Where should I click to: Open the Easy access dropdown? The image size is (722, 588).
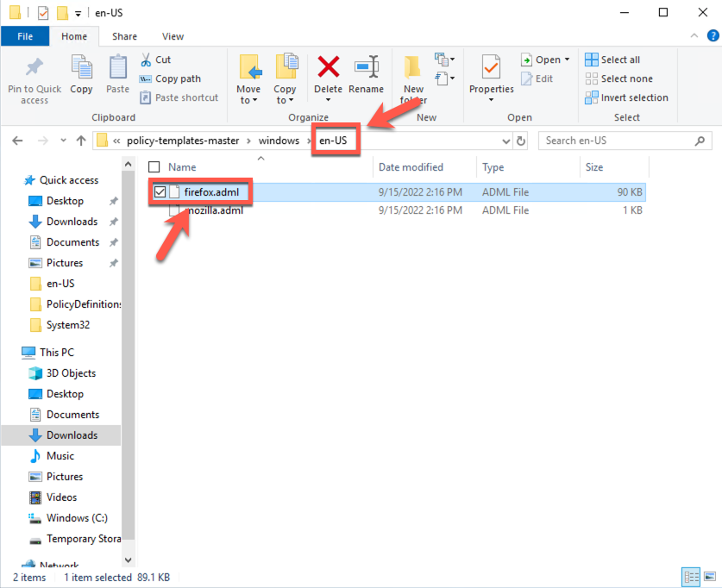point(444,78)
